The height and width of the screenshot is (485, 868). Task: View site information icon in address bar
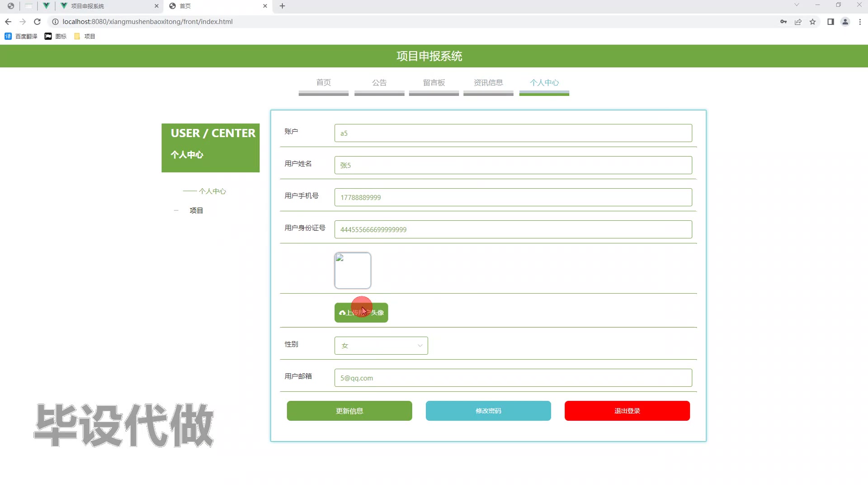click(x=55, y=22)
